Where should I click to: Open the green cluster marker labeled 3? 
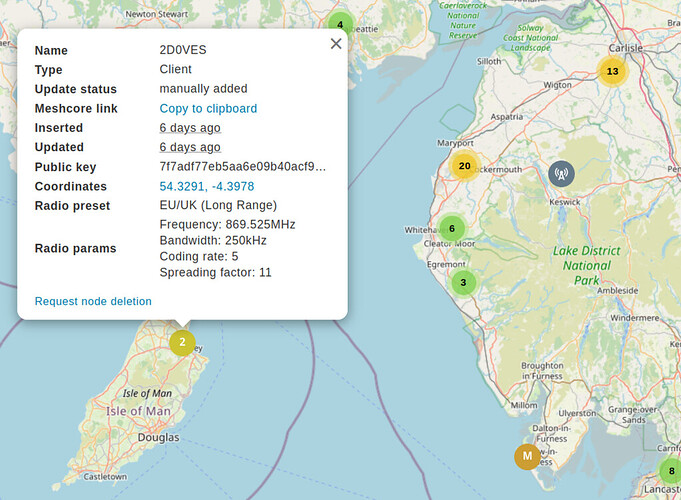[463, 282]
